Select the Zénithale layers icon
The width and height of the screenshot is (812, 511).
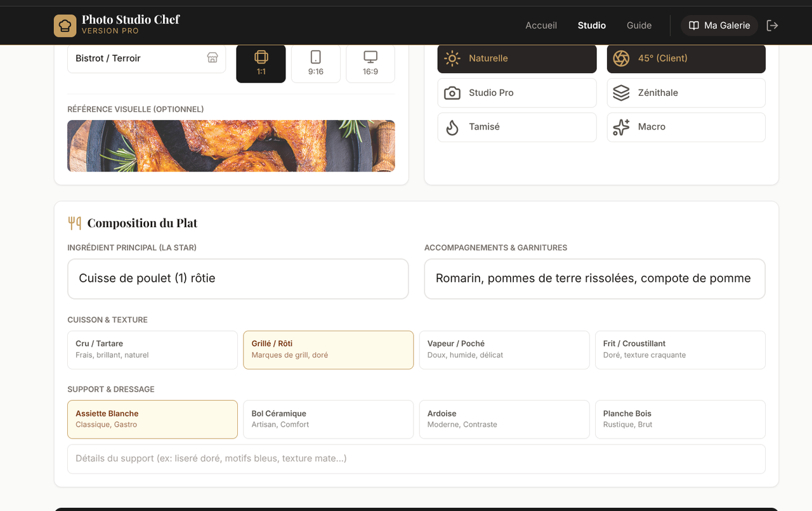point(620,93)
